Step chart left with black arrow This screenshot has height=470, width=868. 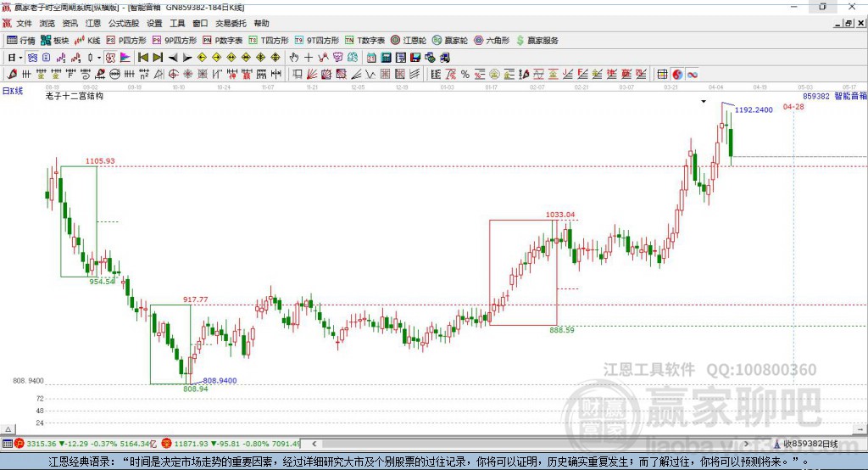(173, 58)
